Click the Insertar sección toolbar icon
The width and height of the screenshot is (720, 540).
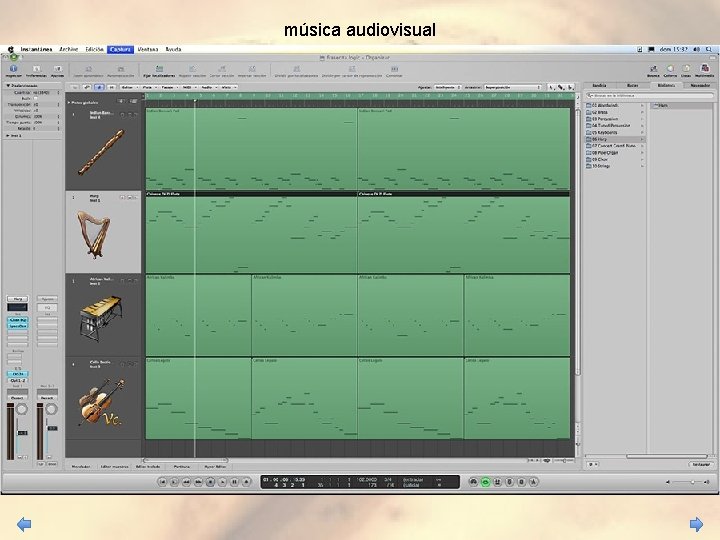tap(252, 69)
